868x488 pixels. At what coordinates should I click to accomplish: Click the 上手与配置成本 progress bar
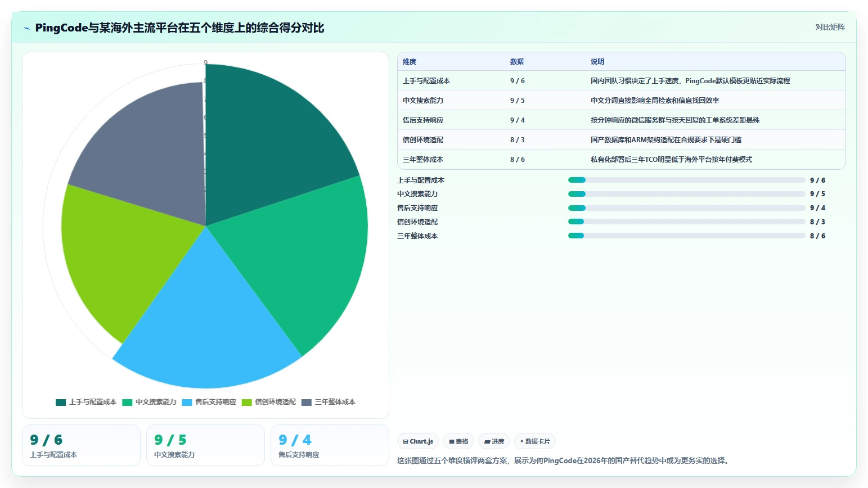(x=687, y=180)
